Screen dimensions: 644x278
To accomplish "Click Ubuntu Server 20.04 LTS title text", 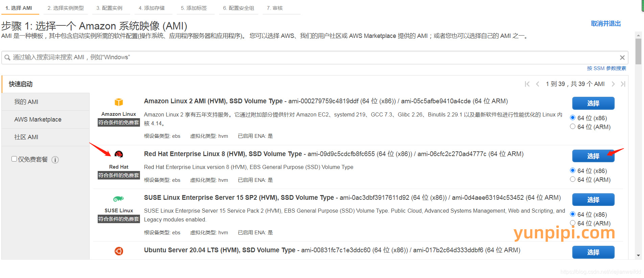I will (220, 250).
